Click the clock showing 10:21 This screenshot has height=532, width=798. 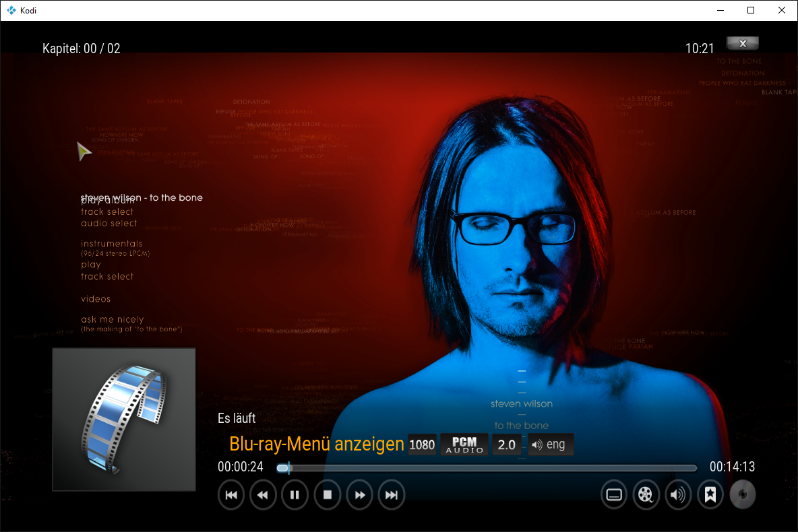700,48
